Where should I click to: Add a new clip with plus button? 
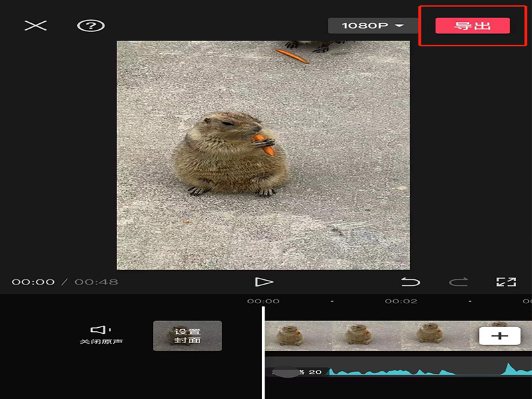coord(499,336)
